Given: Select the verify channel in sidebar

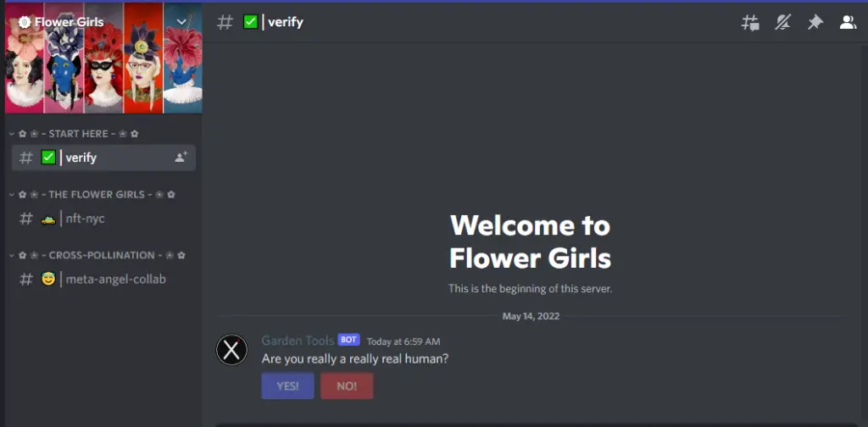Looking at the screenshot, I should click(x=81, y=158).
